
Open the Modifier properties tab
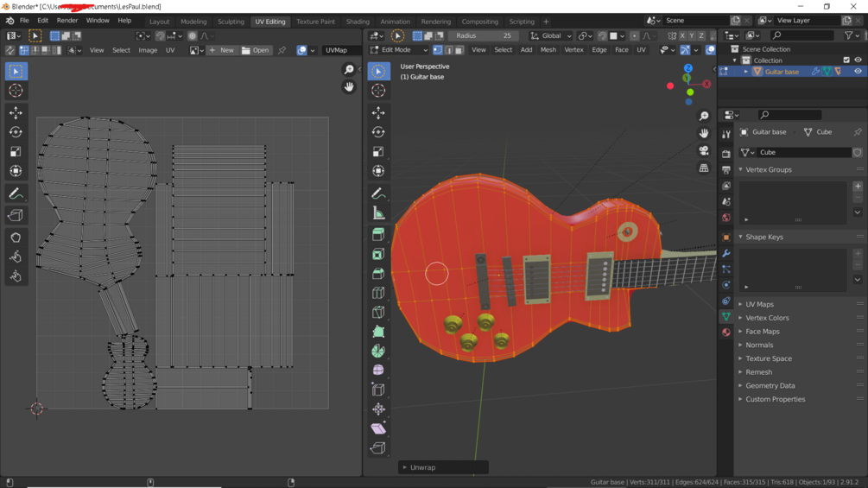tap(725, 253)
